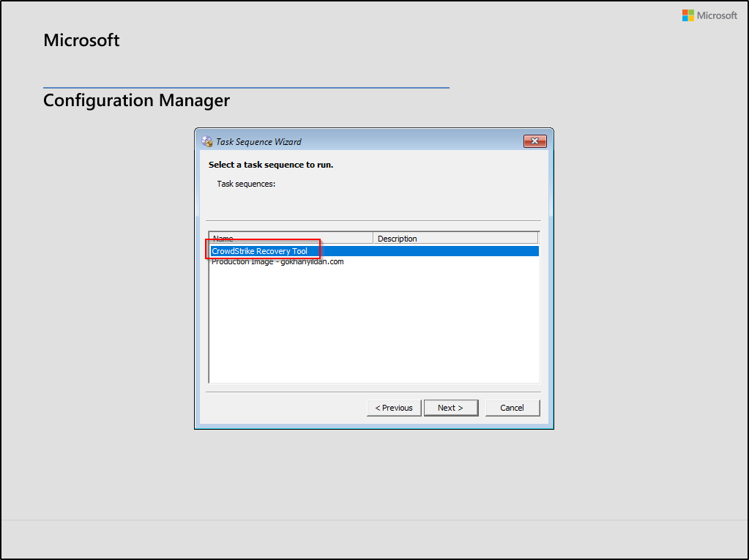Screen dimensions: 749x560
Task: Sort the list by the Name column header
Action: pos(291,238)
